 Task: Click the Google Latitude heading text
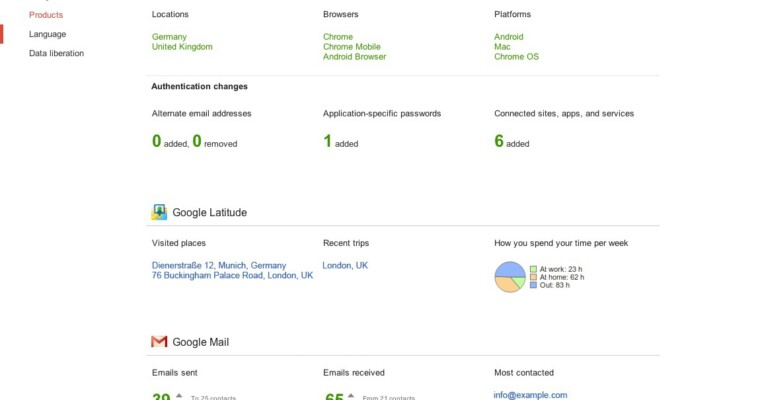[209, 212]
